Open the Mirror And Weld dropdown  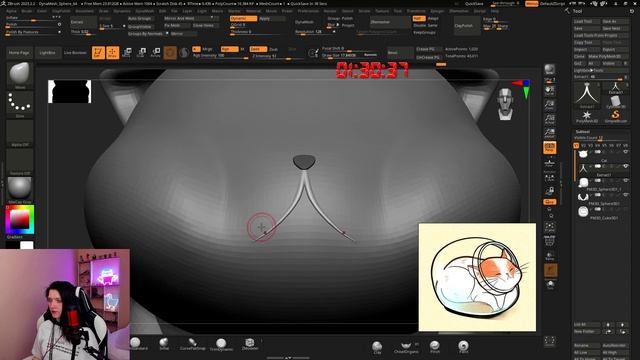coord(190,18)
